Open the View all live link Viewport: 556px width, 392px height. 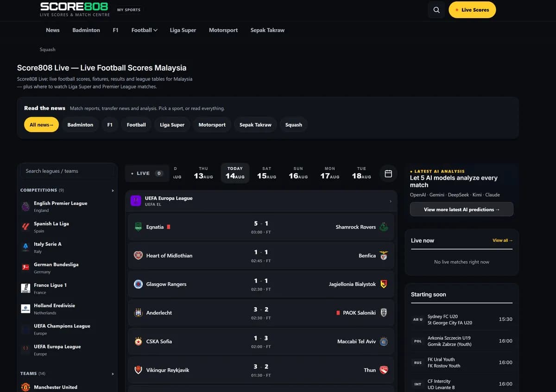click(x=503, y=240)
